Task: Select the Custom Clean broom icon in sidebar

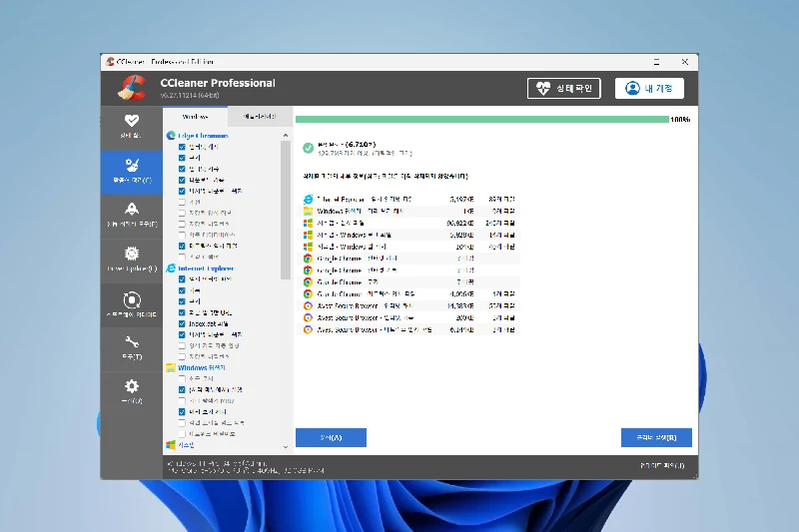Action: pyautogui.click(x=132, y=165)
